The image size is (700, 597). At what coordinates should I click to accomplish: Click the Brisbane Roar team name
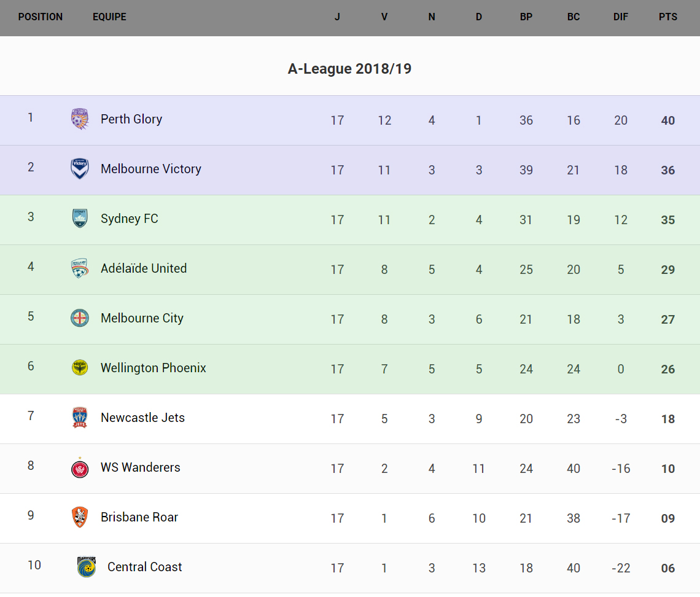tap(139, 517)
